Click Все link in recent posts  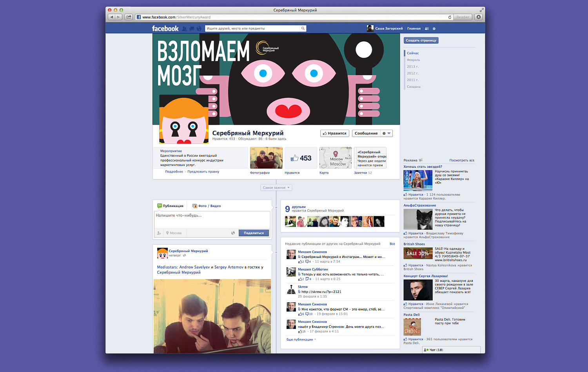click(392, 244)
